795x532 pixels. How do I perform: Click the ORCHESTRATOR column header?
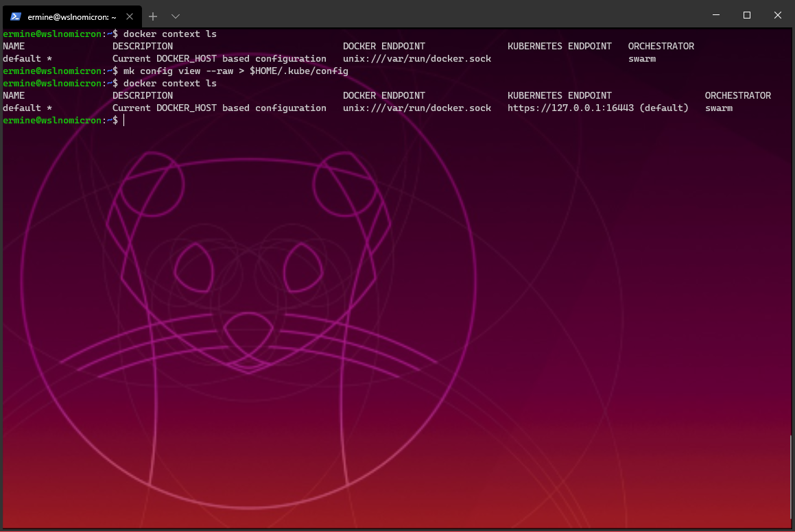[738, 95]
